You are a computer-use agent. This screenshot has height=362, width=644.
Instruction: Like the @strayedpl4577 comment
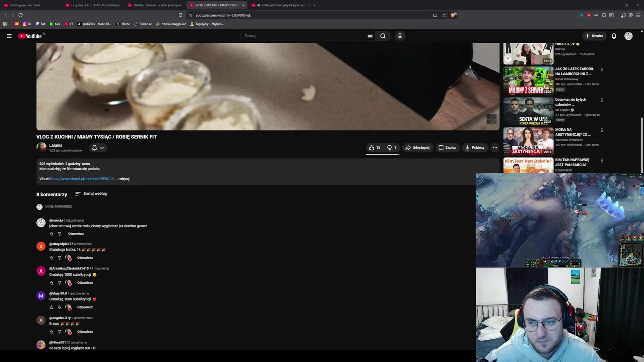tap(51, 258)
